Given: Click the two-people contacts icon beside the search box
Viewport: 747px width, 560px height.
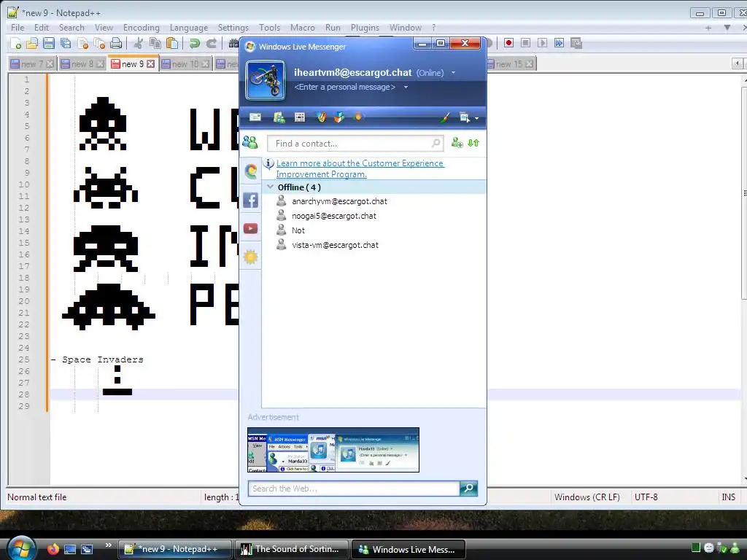Looking at the screenshot, I should (x=250, y=142).
